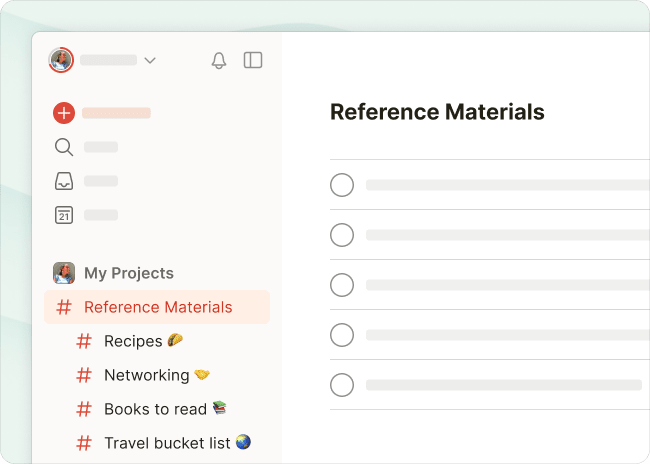Open the Networking project
Viewport: 650px width, 464px height.
click(146, 375)
